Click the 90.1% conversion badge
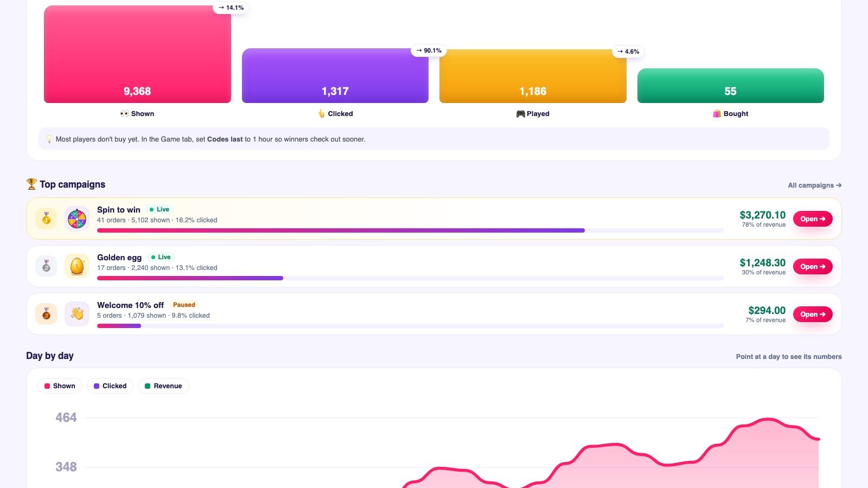 [429, 50]
